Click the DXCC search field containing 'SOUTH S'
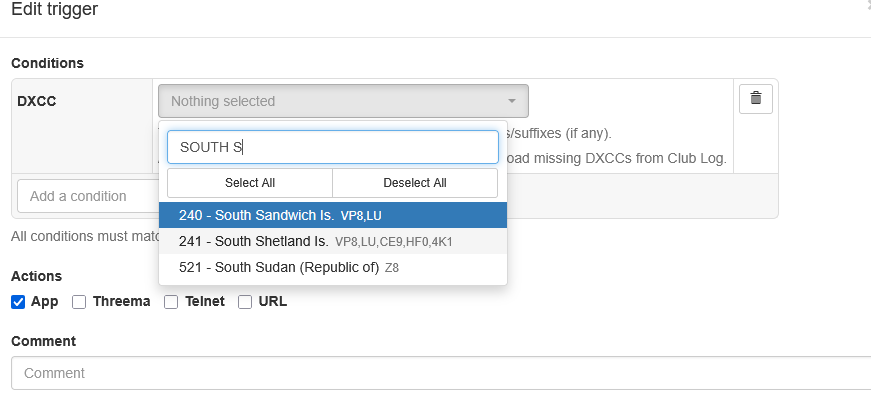871x411 pixels. pyautogui.click(x=332, y=147)
